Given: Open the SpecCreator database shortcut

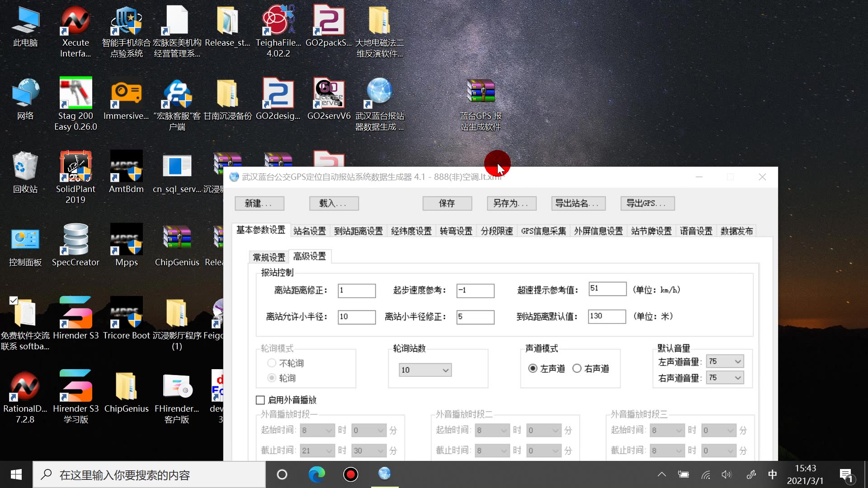Looking at the screenshot, I should click(75, 246).
